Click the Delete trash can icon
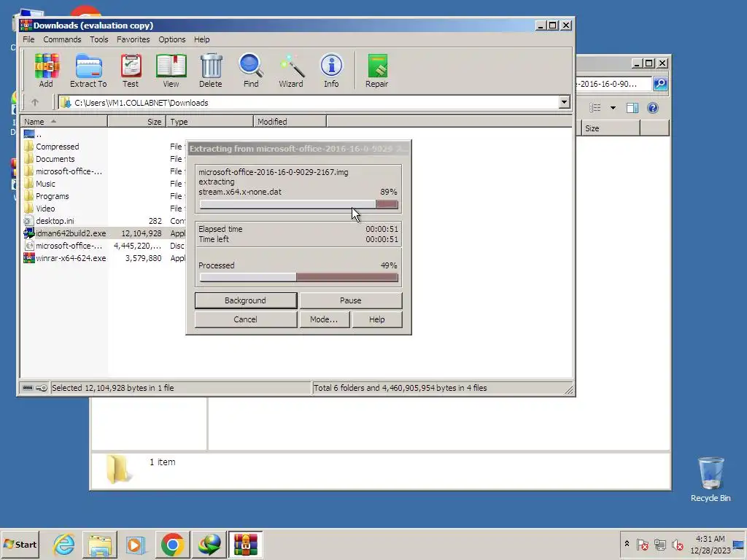747x560 pixels. tap(211, 71)
